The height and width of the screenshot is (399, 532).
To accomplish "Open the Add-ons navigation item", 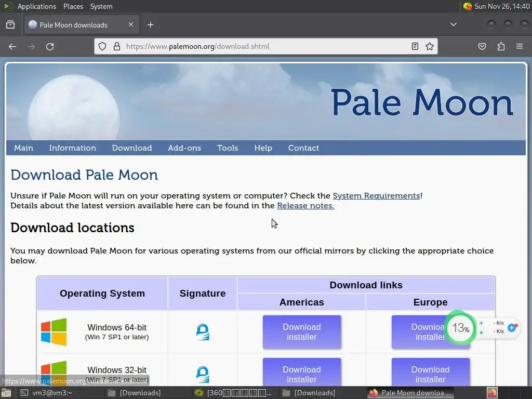I will point(184,148).
